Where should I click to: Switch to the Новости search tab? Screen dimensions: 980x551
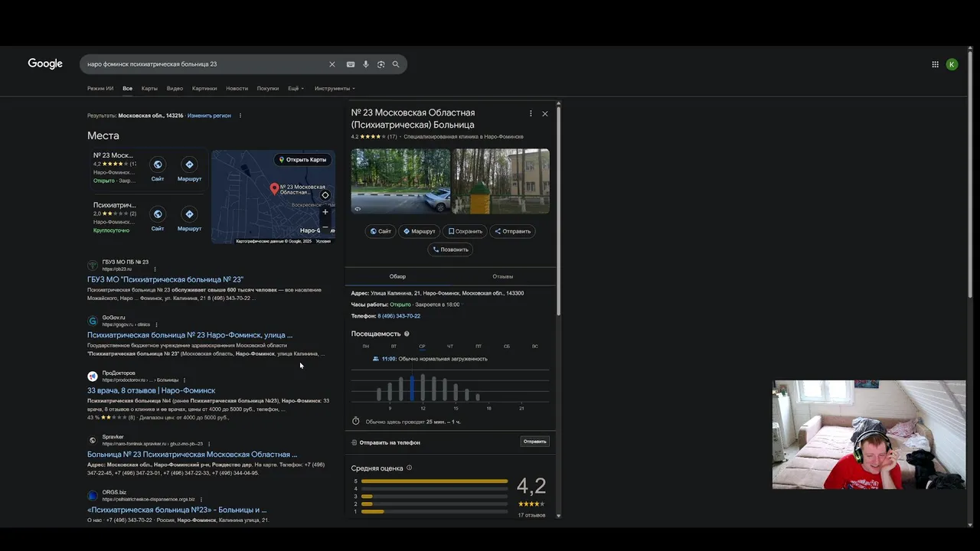(237, 89)
